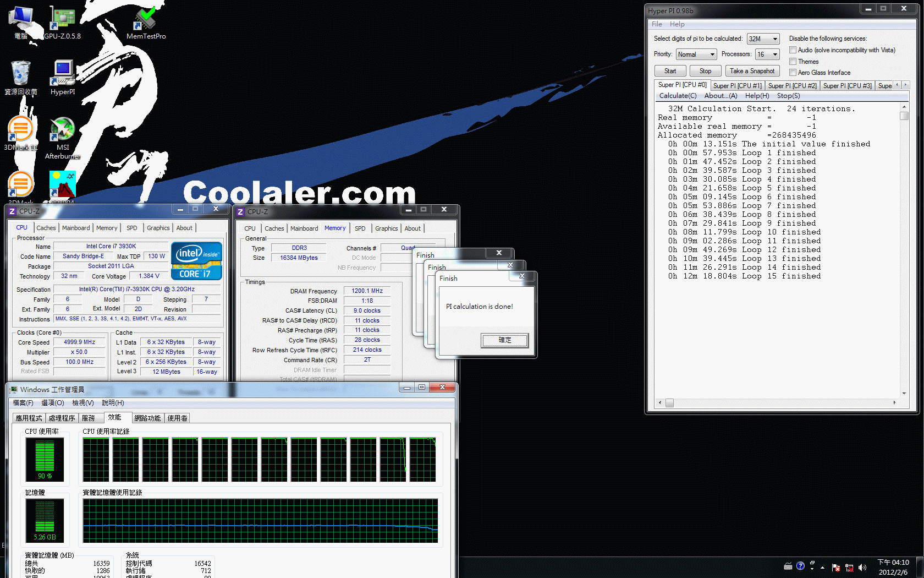Launch 3DMark 11 desktop shortcut
Viewport: 924px width, 578px height.
(x=21, y=133)
